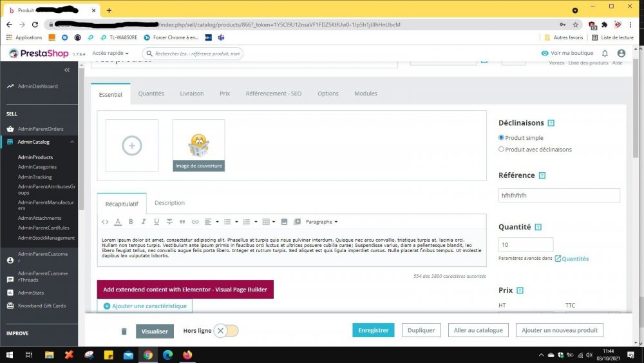The height and width of the screenshot is (363, 644).
Task: Collapse the sidebar with double-chevron icon
Action: pyautogui.click(x=67, y=70)
